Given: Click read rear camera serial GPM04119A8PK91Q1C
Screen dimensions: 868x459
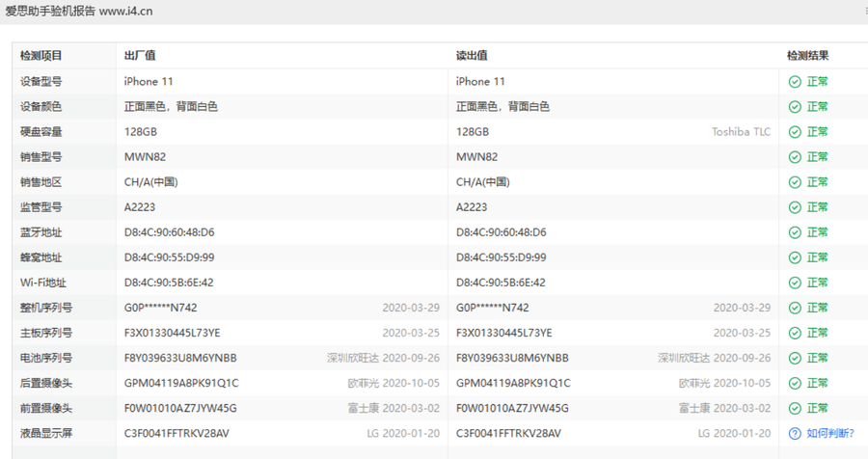Looking at the screenshot, I should pos(513,383).
